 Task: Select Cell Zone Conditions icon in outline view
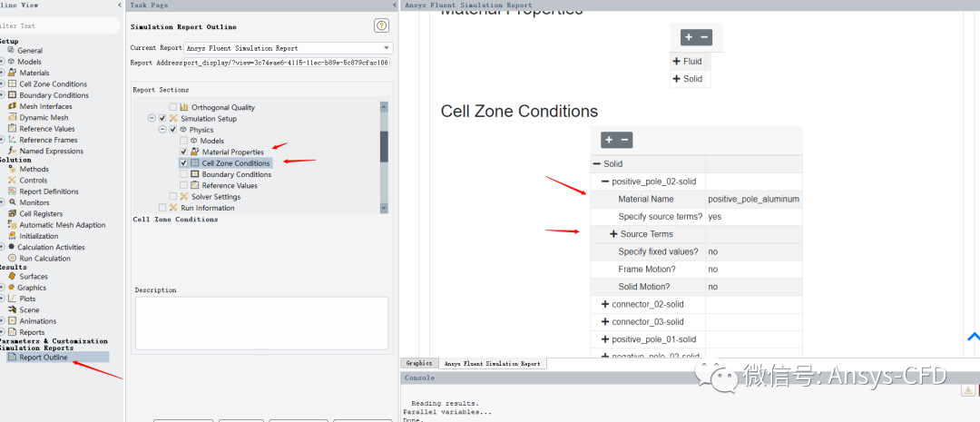pyautogui.click(x=13, y=83)
